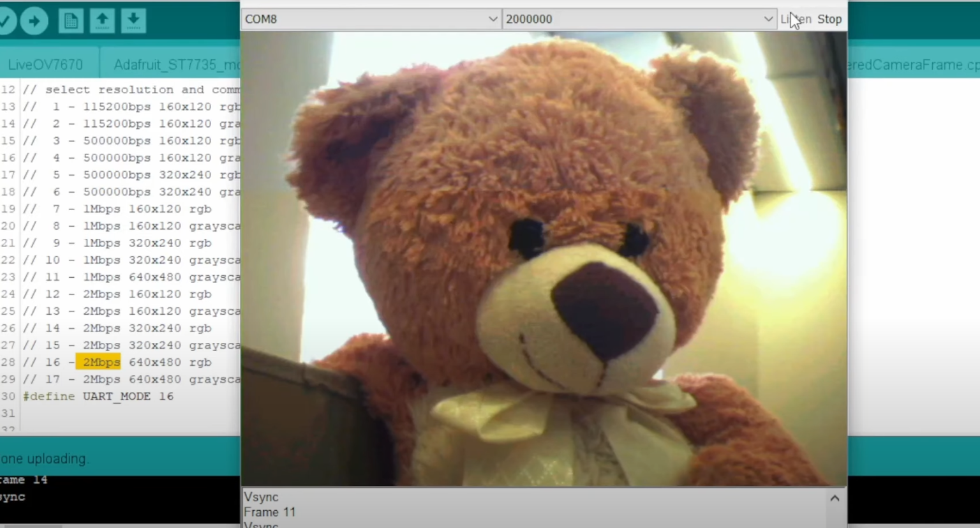Click the Verify checkmark icon

click(5, 21)
